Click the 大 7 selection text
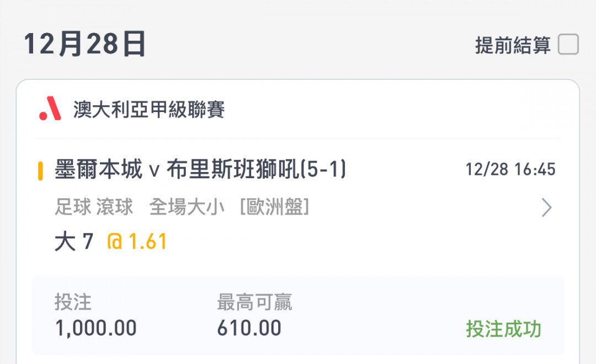 point(74,241)
